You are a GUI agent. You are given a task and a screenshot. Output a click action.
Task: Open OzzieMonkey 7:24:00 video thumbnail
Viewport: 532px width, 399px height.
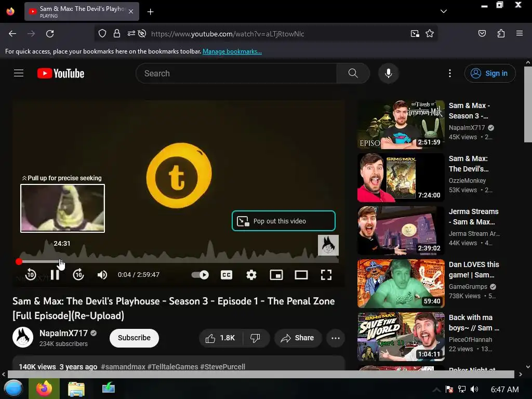[x=401, y=178]
